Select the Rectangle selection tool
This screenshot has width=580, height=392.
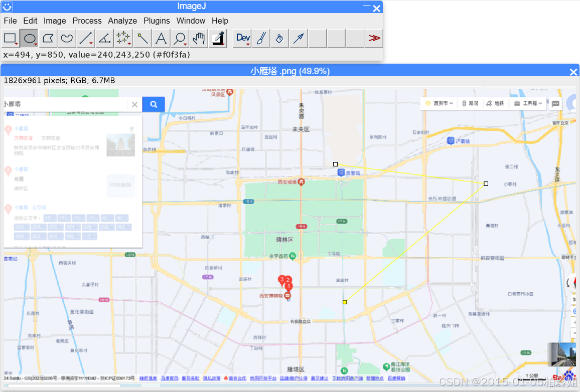tap(10, 38)
